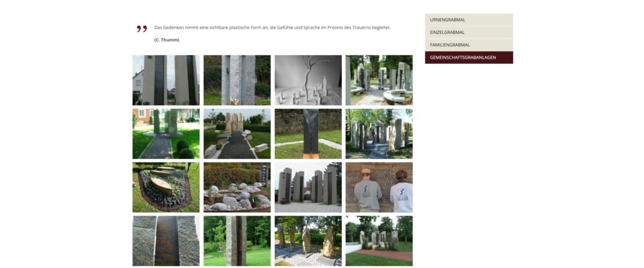View the gray steles on paved plaza image
The height and width of the screenshot is (268, 644).
pyautogui.click(x=308, y=188)
